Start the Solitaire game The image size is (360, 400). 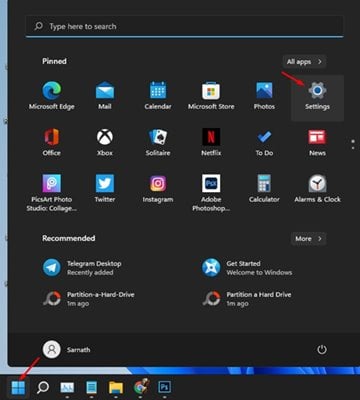point(158,143)
